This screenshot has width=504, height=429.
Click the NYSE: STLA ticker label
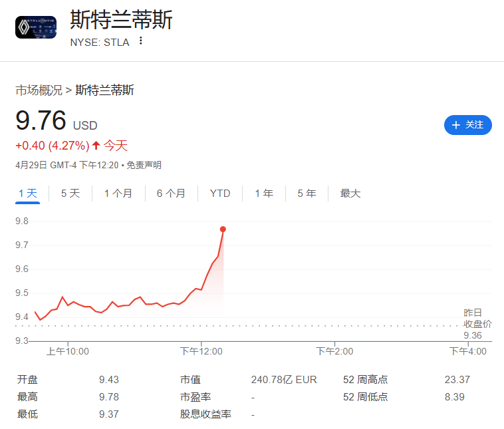(100, 43)
